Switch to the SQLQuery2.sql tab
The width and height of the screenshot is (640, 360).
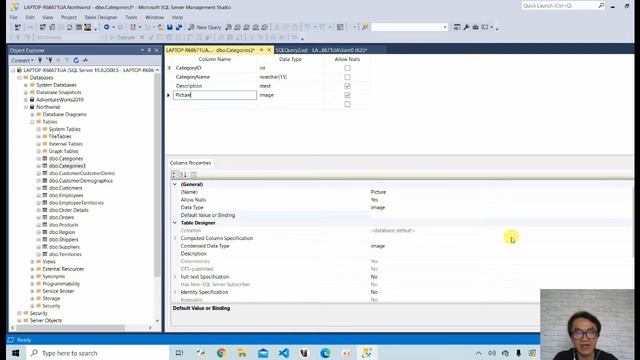(x=322, y=50)
